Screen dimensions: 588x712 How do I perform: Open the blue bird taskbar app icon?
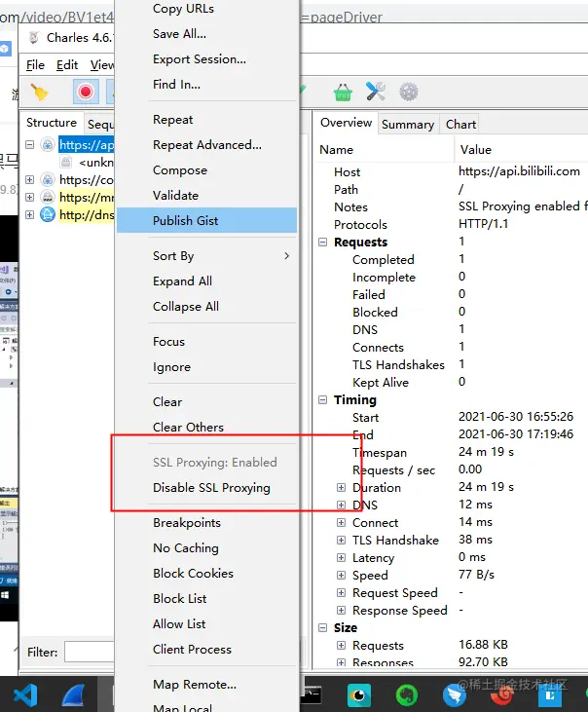tap(455, 695)
